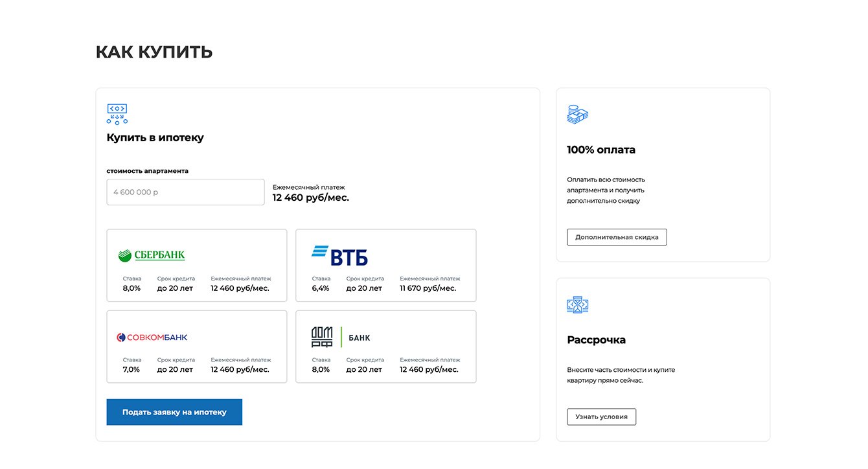Select Sberbank's 12 460 руб/мес. payment value
The height and width of the screenshot is (469, 868).
[x=240, y=288]
